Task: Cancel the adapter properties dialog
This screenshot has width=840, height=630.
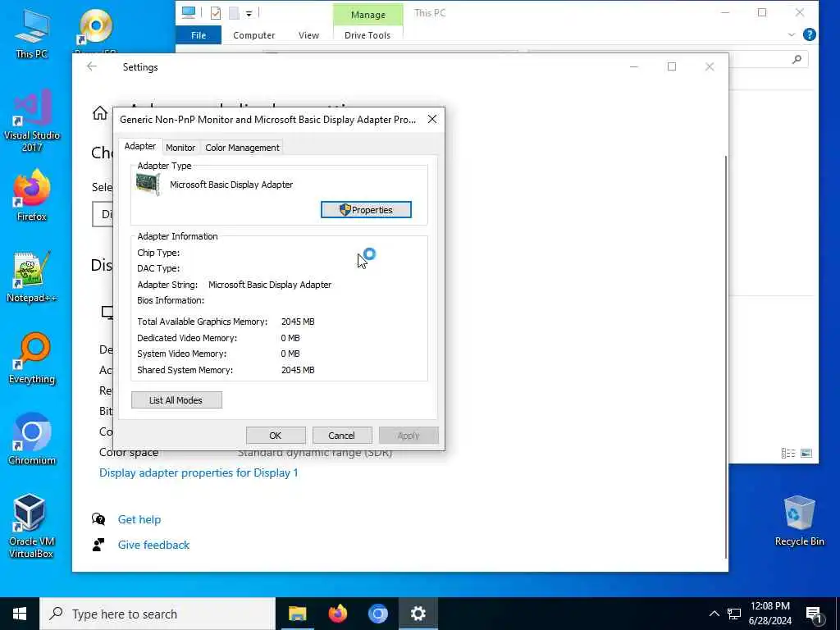Action: pos(342,436)
